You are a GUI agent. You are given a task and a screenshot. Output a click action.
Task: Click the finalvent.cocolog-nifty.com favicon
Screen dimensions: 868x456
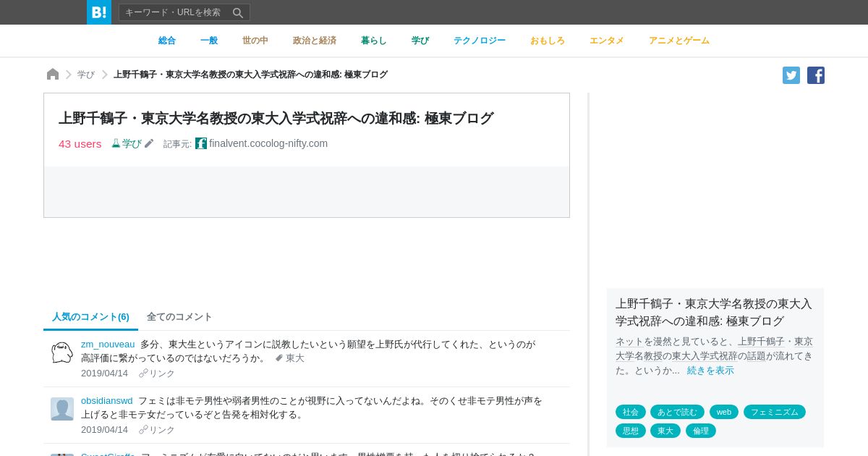point(201,143)
